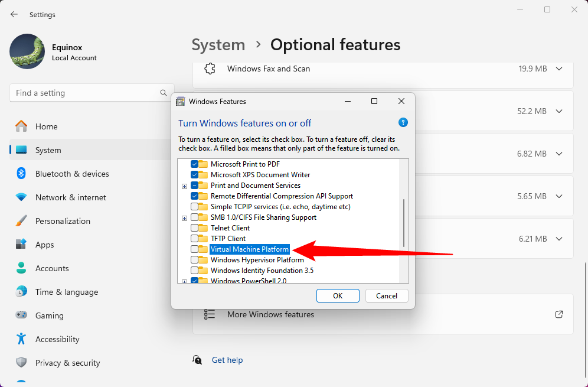Open the Gaming settings page
The image size is (588, 387).
(x=50, y=316)
